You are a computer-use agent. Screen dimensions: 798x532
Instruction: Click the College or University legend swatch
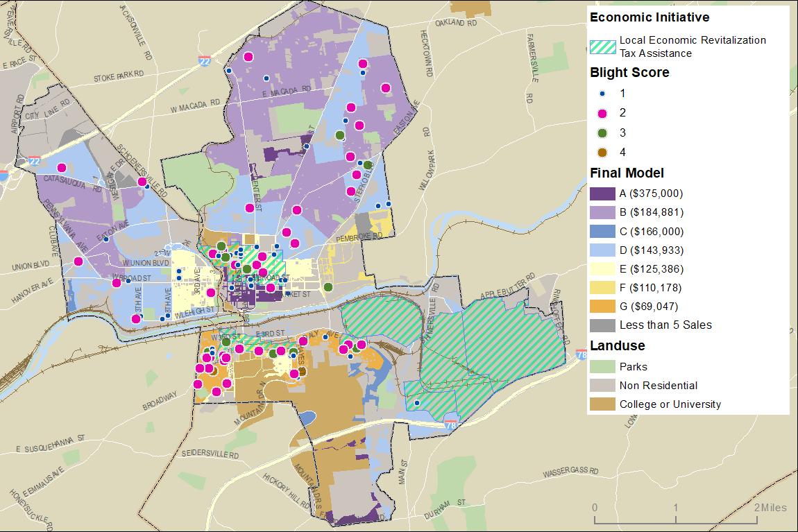click(602, 404)
